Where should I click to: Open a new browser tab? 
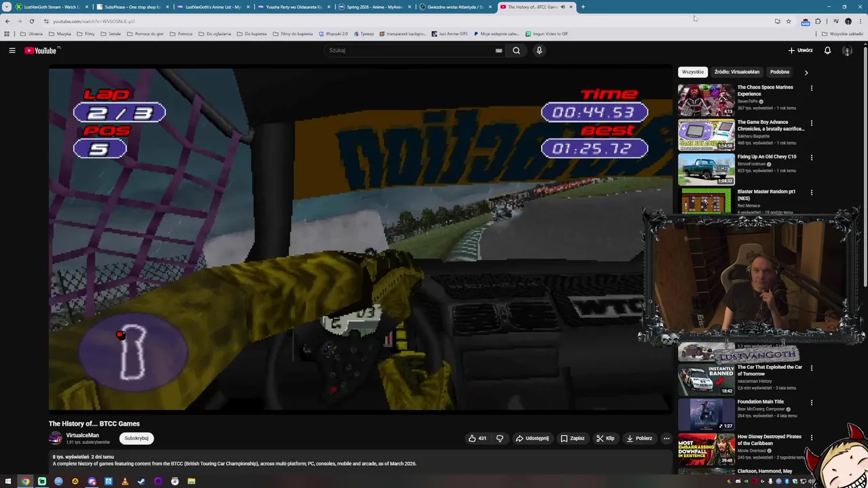[x=583, y=7]
